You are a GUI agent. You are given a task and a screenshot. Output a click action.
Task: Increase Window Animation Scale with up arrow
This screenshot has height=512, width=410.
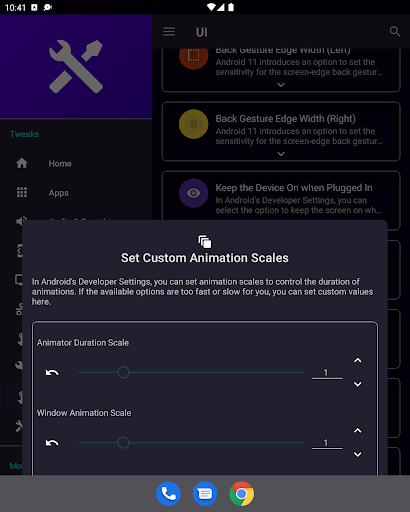358,431
